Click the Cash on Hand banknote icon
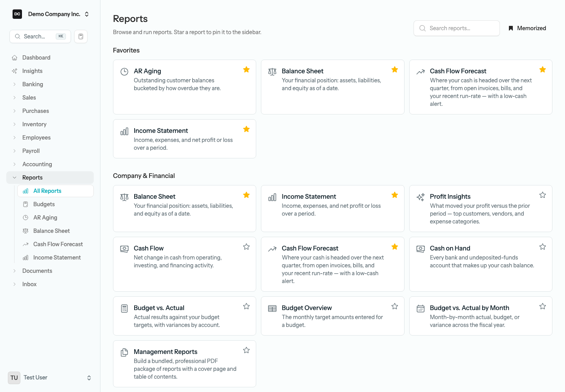The image size is (565, 392). click(x=421, y=249)
